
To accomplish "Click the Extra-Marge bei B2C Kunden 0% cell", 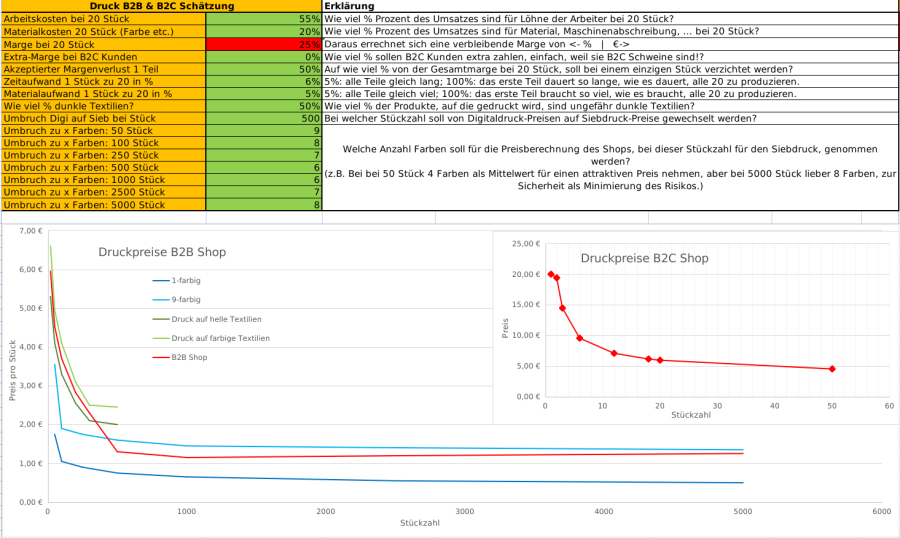I will (x=263, y=57).
